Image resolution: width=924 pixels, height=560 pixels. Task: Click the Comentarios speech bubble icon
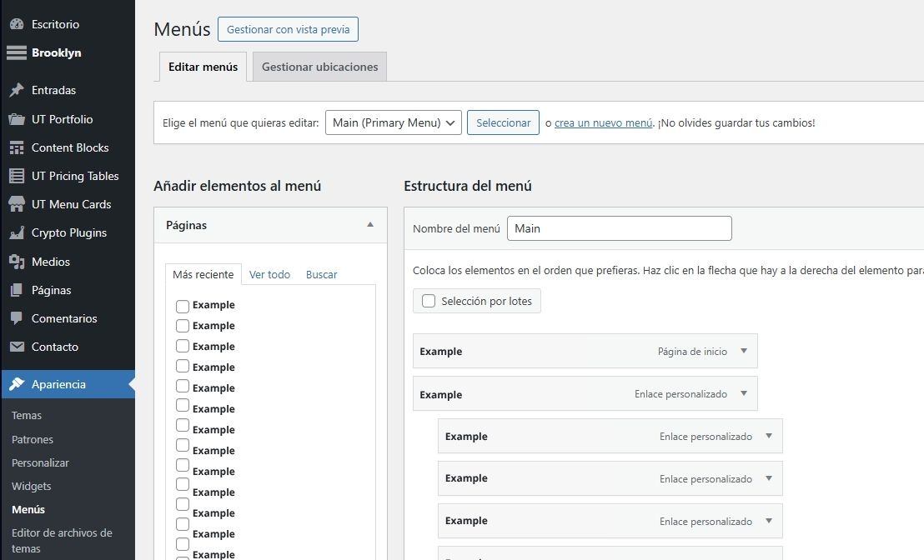click(x=17, y=318)
